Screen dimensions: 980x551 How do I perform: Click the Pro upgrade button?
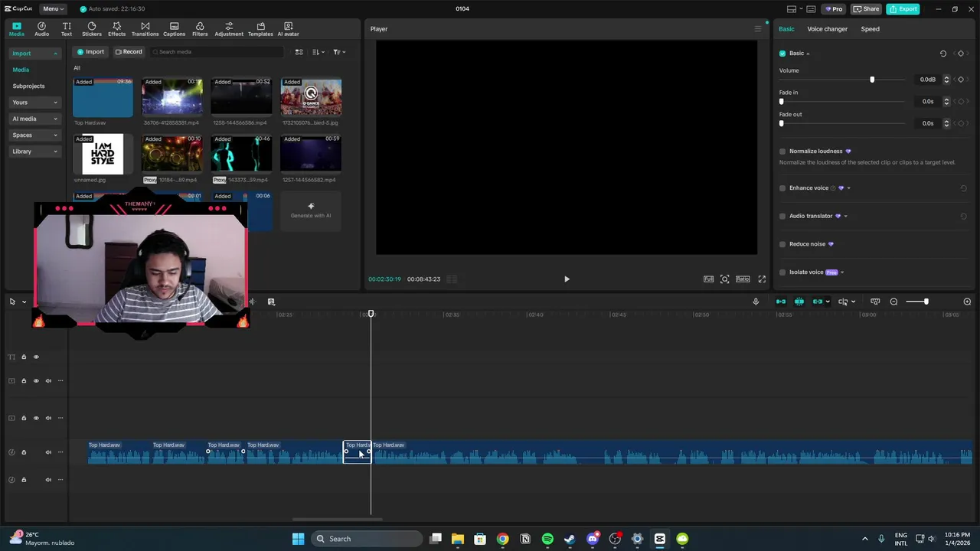(833, 9)
